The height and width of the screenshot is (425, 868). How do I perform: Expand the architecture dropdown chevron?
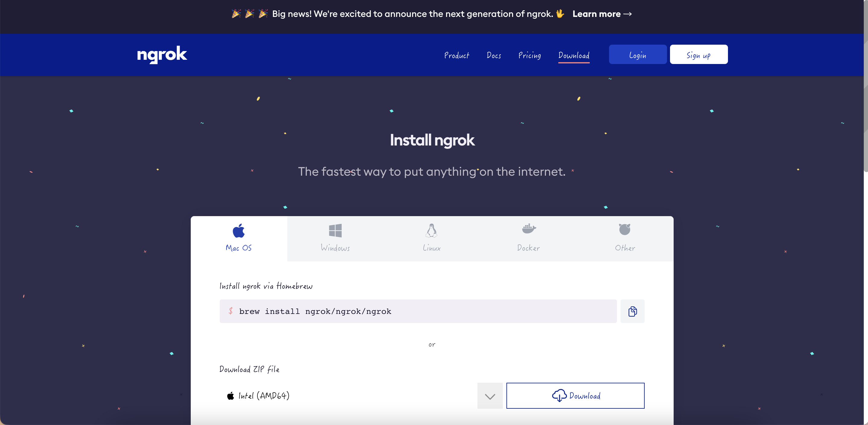coord(490,396)
